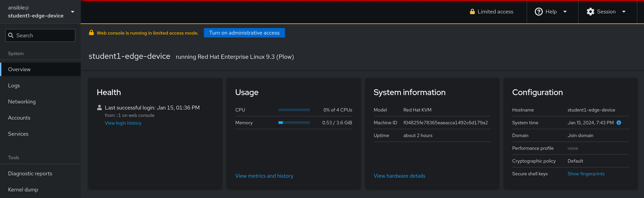Click the Cryptographic policy value Default
644x198 pixels.
[575, 161]
